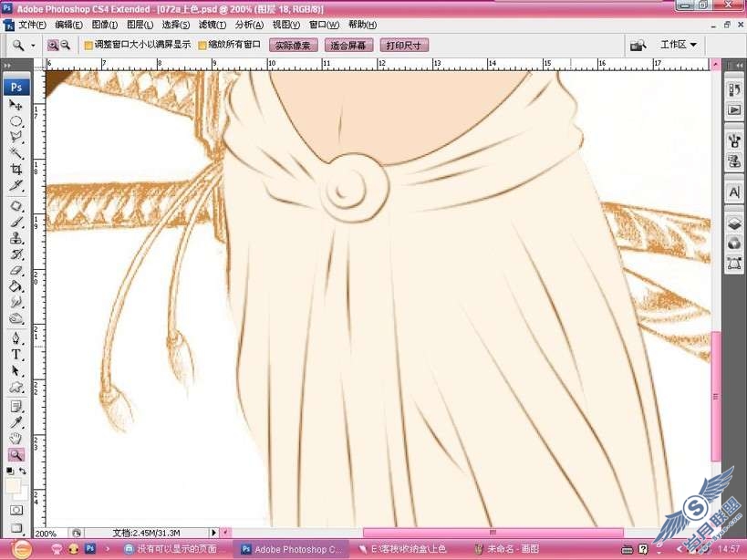Open the 滤镜(T) menu

212,25
